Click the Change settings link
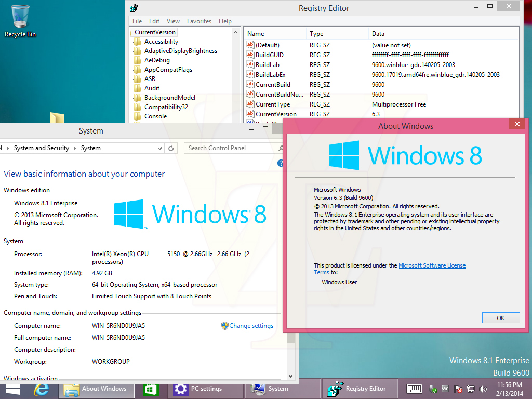The height and width of the screenshot is (399, 532). point(251,326)
